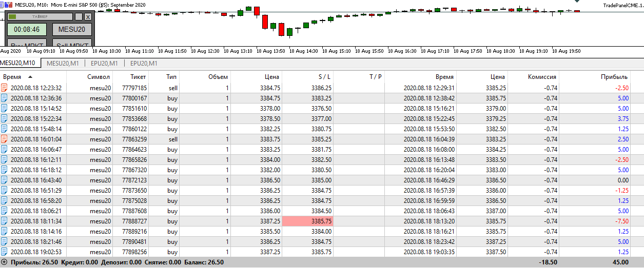Click the MESU20 symbol button in panel
Viewport: 644px width, 268px height.
pos(72,29)
